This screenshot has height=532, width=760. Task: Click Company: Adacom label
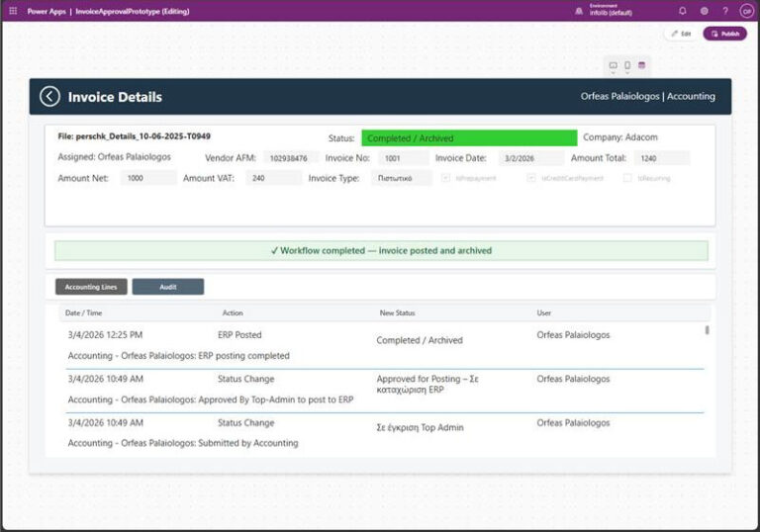coord(619,137)
